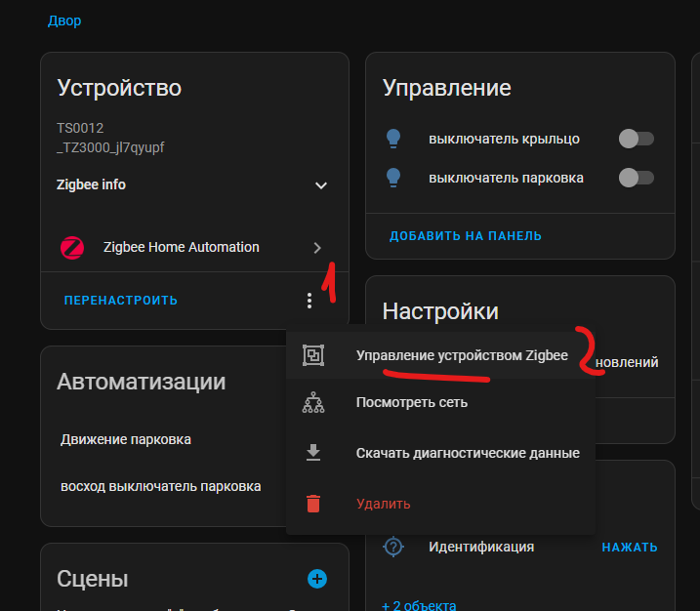Click the red trash icon beside Удалить
The height and width of the screenshot is (611, 700).
coord(313,504)
